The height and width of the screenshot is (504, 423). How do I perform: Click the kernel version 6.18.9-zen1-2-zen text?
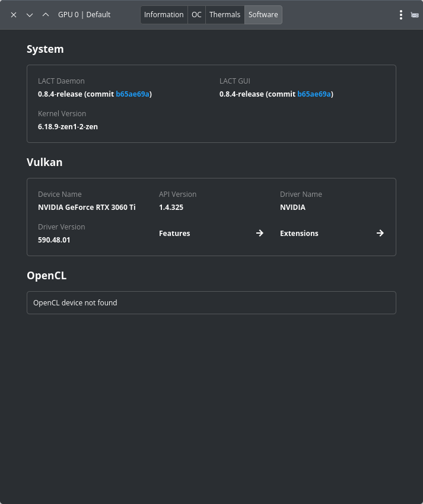(68, 127)
